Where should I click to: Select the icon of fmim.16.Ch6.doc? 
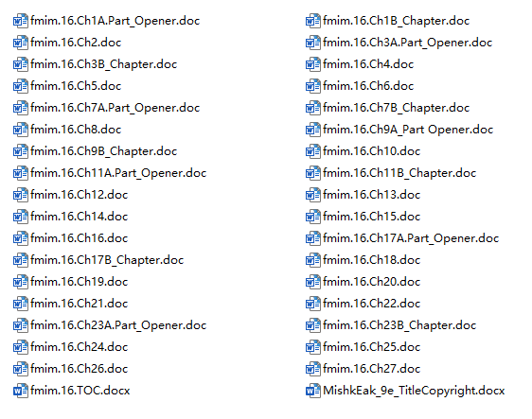(x=312, y=86)
